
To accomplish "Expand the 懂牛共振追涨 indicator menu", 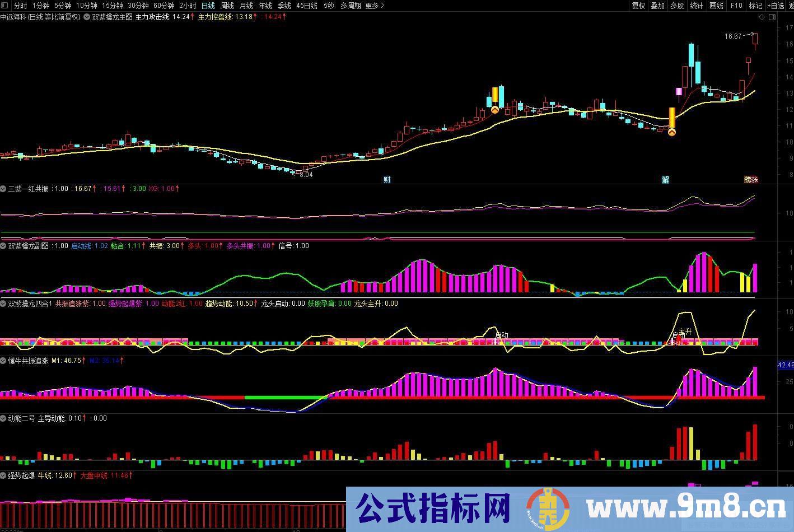I will click(x=3, y=361).
